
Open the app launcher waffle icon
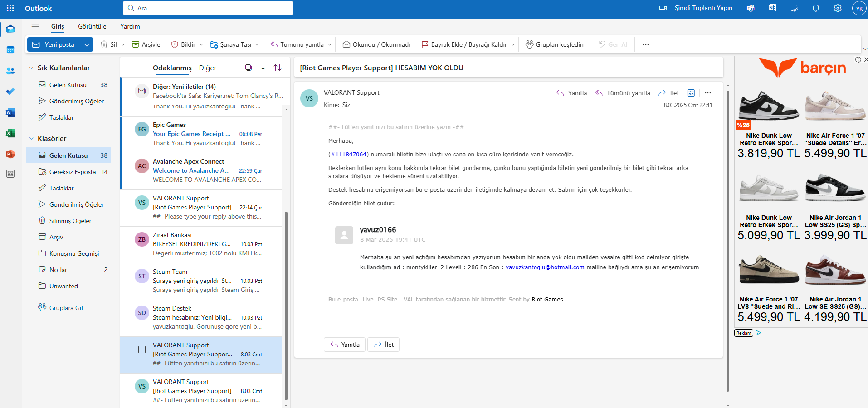(x=10, y=8)
